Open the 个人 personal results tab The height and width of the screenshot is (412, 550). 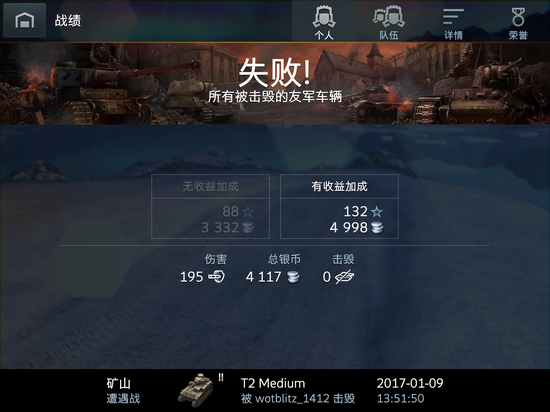click(x=324, y=21)
